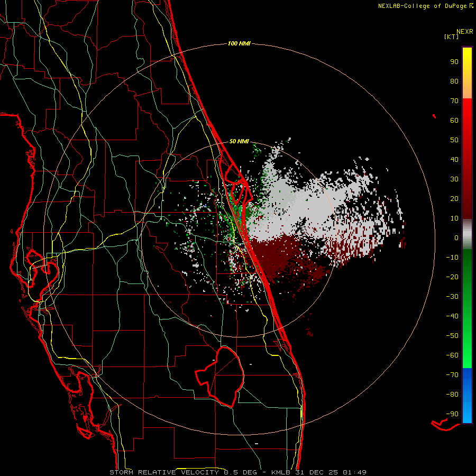
Task: Click the "01:49" time in caption
Action: [355, 472]
